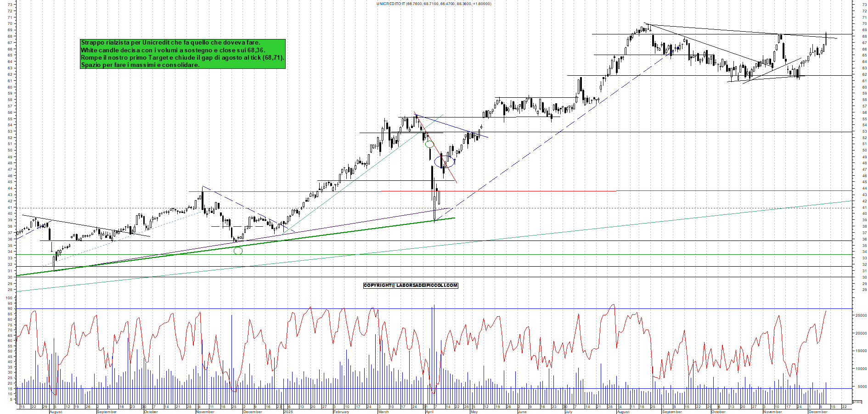Click the 15000 volume scale label

pos(860,351)
